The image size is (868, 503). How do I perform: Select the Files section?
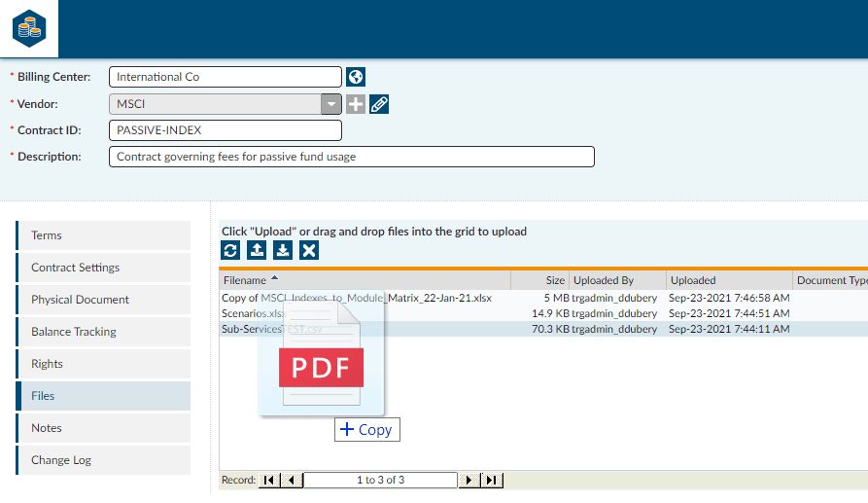pyautogui.click(x=103, y=396)
